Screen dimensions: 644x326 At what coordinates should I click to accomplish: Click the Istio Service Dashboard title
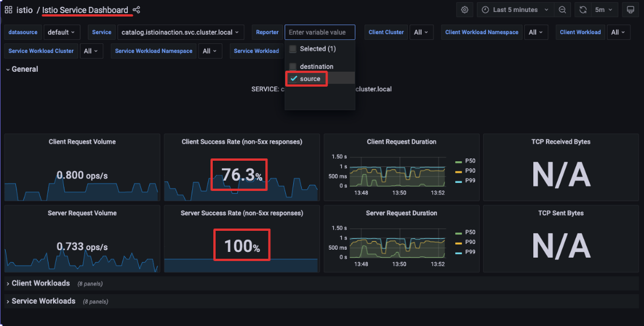click(x=85, y=10)
